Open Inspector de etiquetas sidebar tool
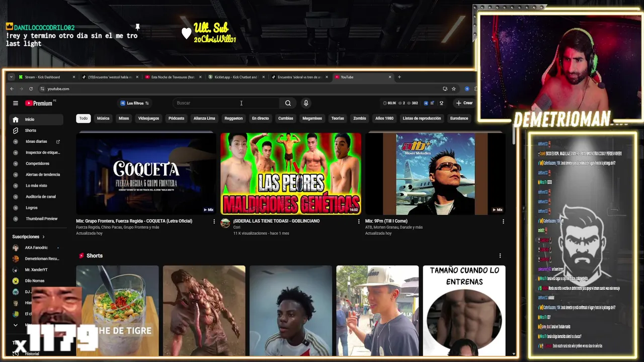644x362 pixels. [37, 152]
